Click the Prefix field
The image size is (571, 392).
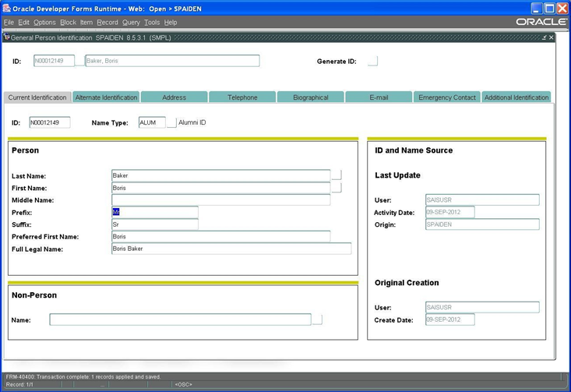155,212
